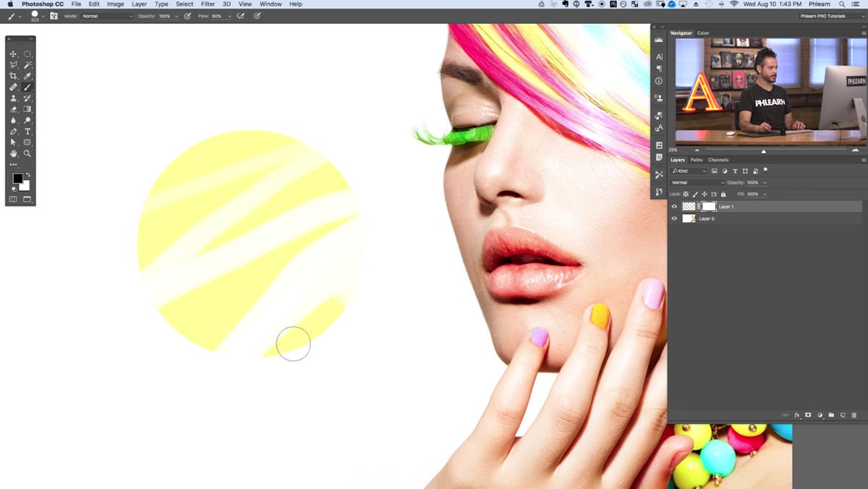Select the Zoom tool
This screenshot has width=868, height=489.
click(27, 153)
